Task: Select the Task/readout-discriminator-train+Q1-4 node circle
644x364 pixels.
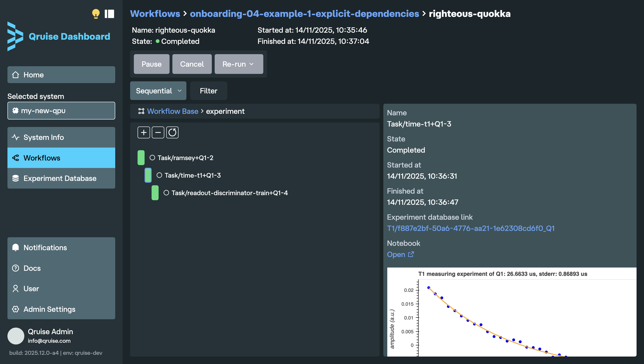Action: (167, 193)
